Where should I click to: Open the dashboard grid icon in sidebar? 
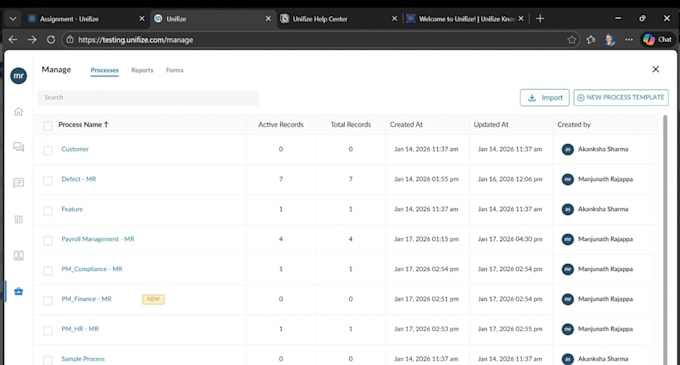pyautogui.click(x=18, y=219)
